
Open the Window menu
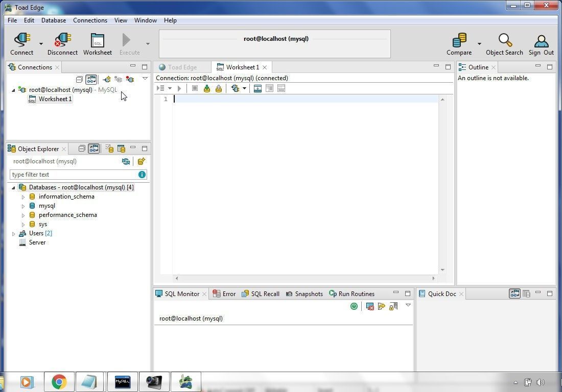click(x=145, y=20)
